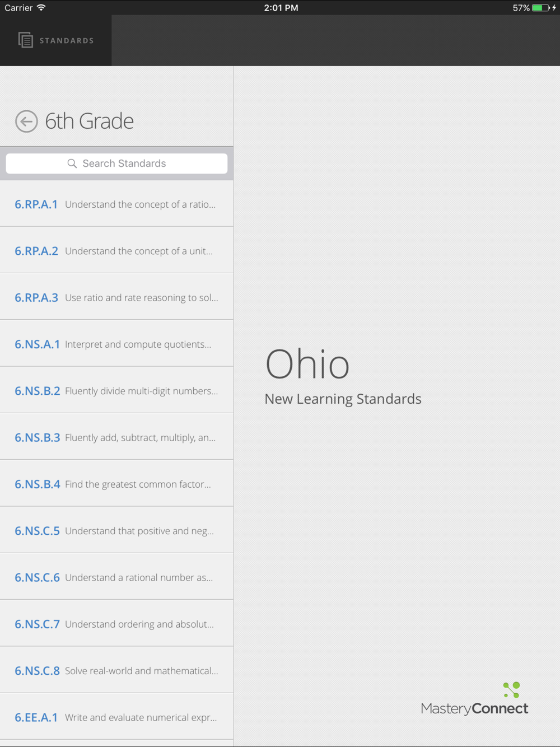The width and height of the screenshot is (560, 747).
Task: Click the magnifying glass search icon
Action: pyautogui.click(x=72, y=164)
